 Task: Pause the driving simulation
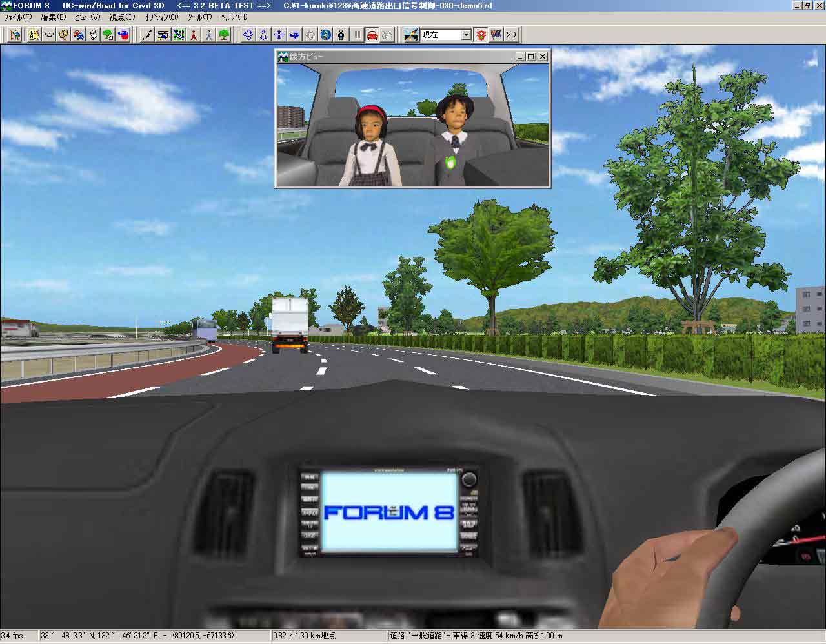point(357,35)
